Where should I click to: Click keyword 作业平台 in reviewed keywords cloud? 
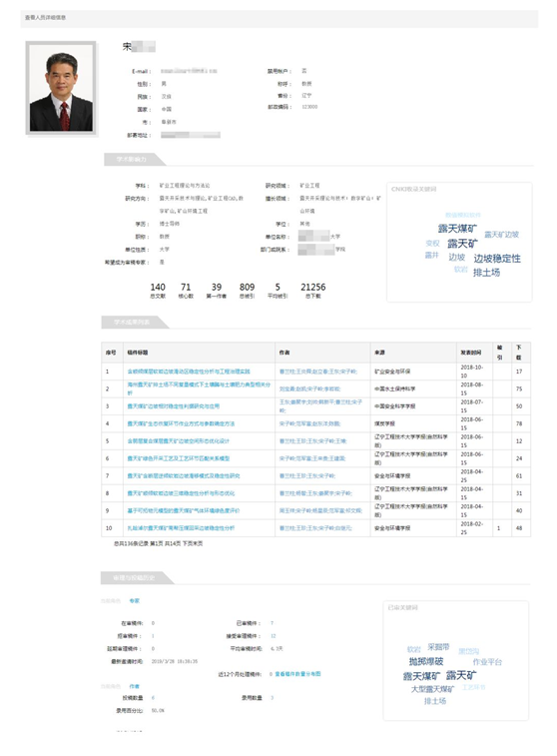(487, 662)
